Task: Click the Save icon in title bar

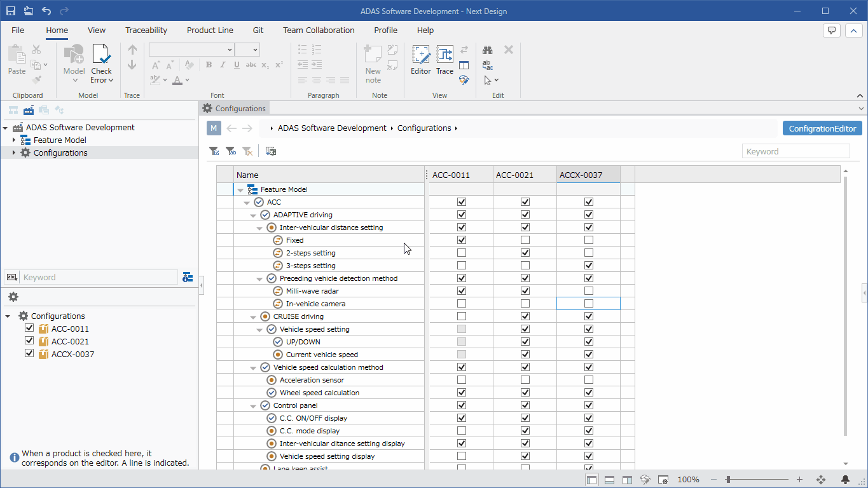Action: 11,11
